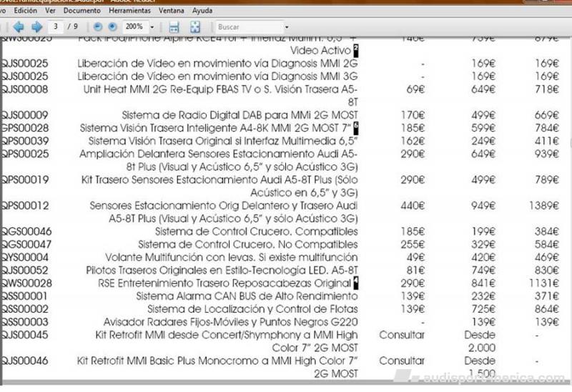
Task: Click the fit full page icon
Action: pyautogui.click(x=195, y=27)
